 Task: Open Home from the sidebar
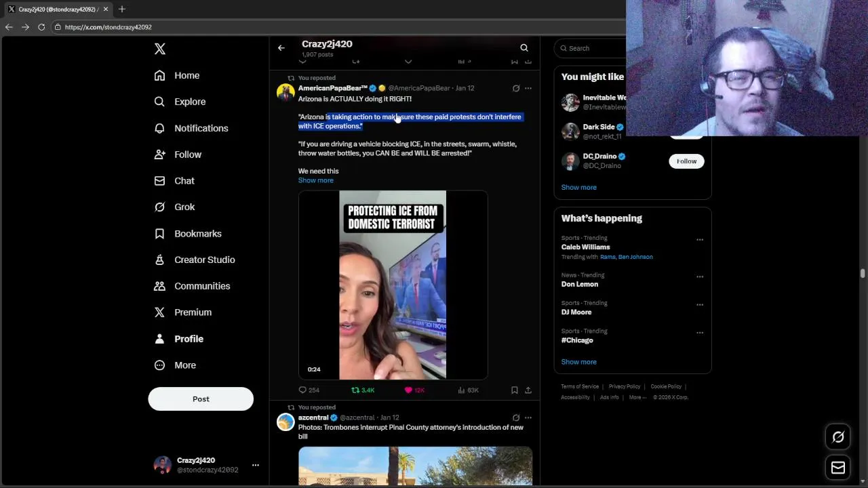click(x=177, y=75)
